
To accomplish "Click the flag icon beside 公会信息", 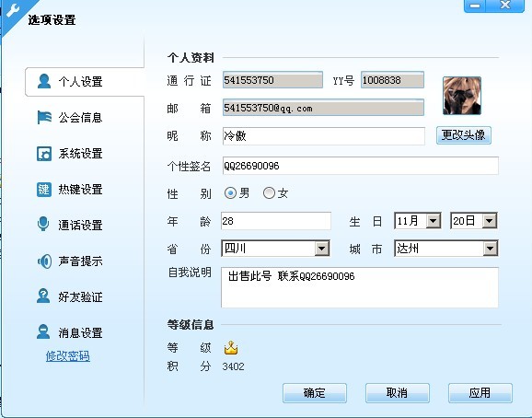I will (x=44, y=118).
